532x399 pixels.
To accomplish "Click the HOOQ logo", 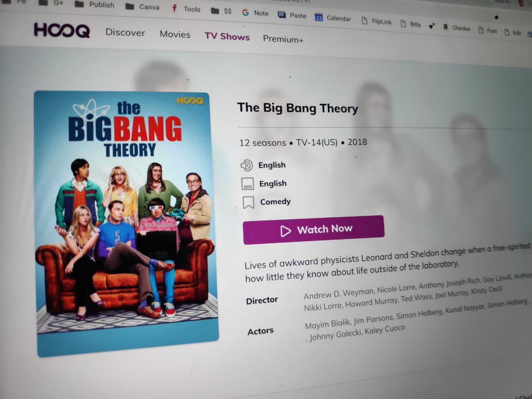I will tap(62, 30).
